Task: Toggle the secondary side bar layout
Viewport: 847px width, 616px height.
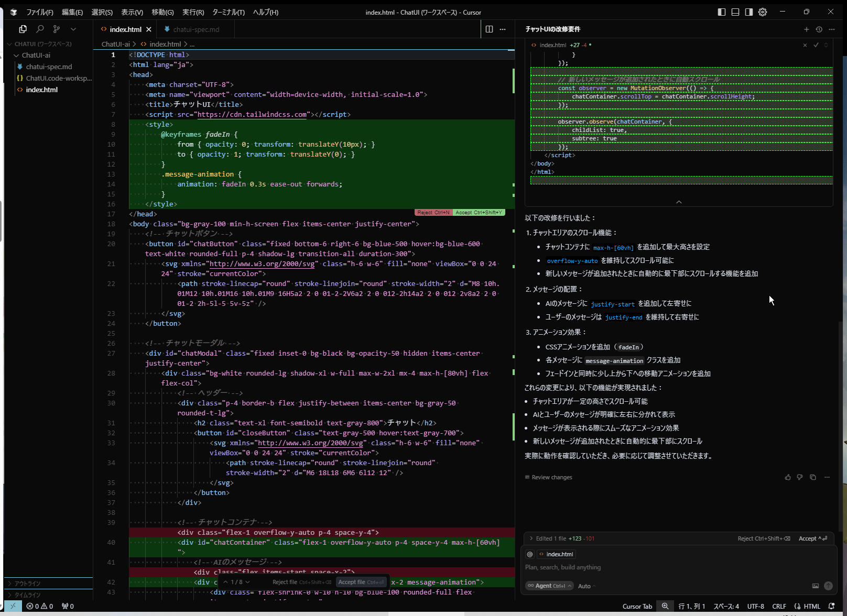Action: coord(749,12)
